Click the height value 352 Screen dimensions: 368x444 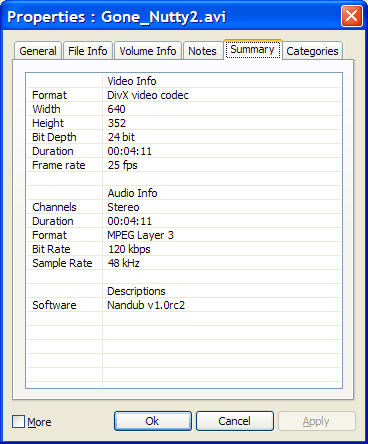coord(117,123)
